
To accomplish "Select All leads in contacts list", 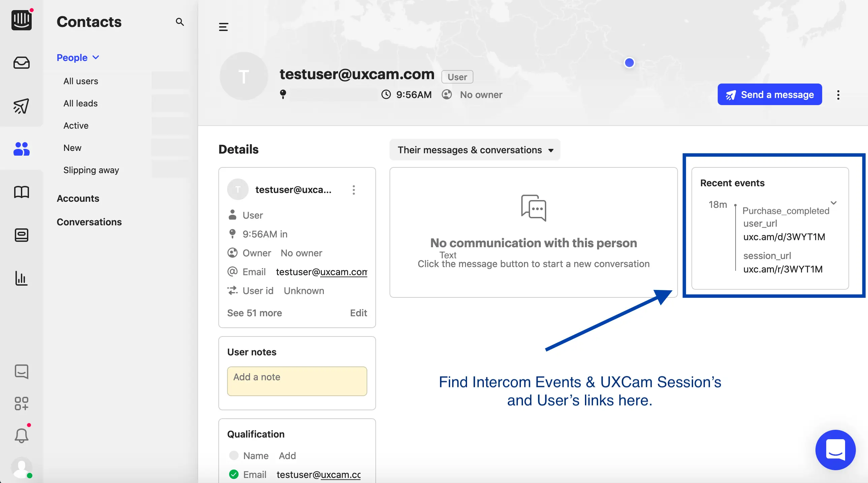I will click(x=81, y=103).
